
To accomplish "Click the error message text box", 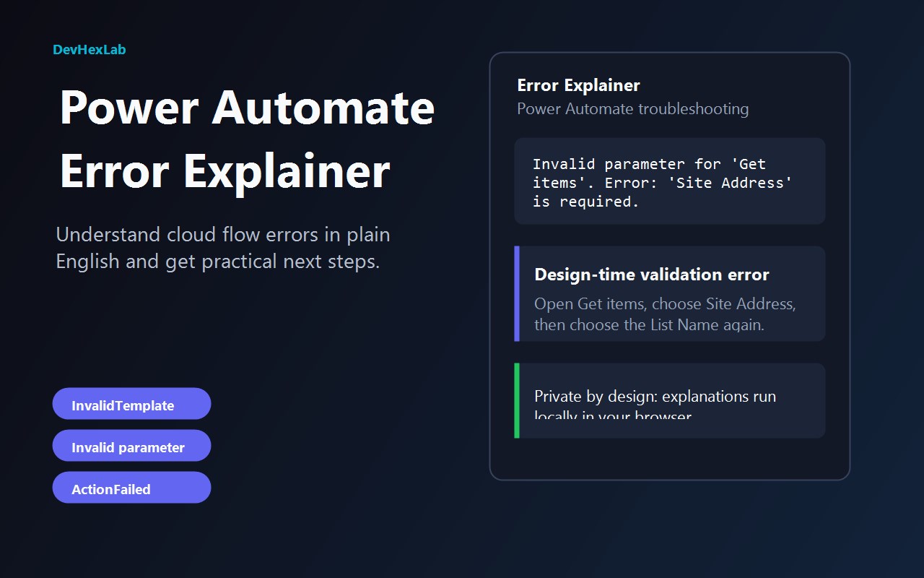I will click(670, 181).
